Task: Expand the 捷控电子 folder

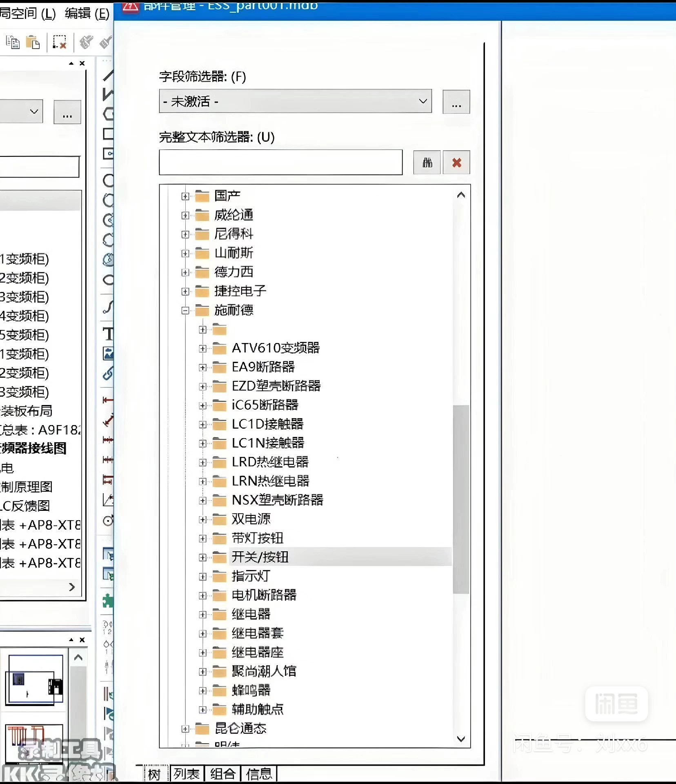Action: point(185,292)
